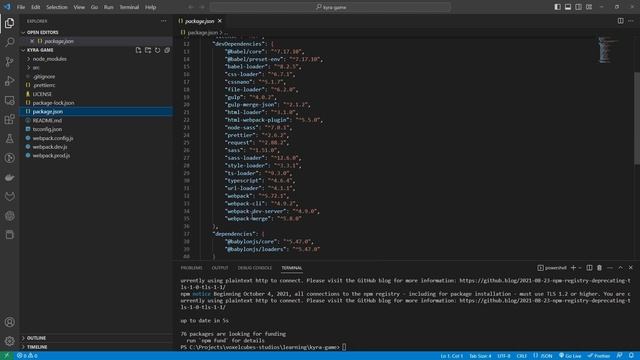
Task: Click remote window indicator in status bar
Action: 7,356
